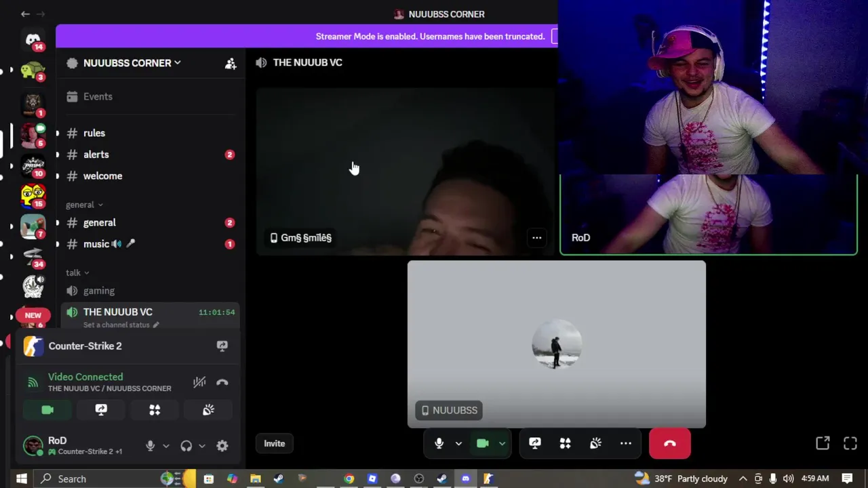The width and height of the screenshot is (868, 488).
Task: Turn off camera in call controls
Action: click(x=482, y=443)
